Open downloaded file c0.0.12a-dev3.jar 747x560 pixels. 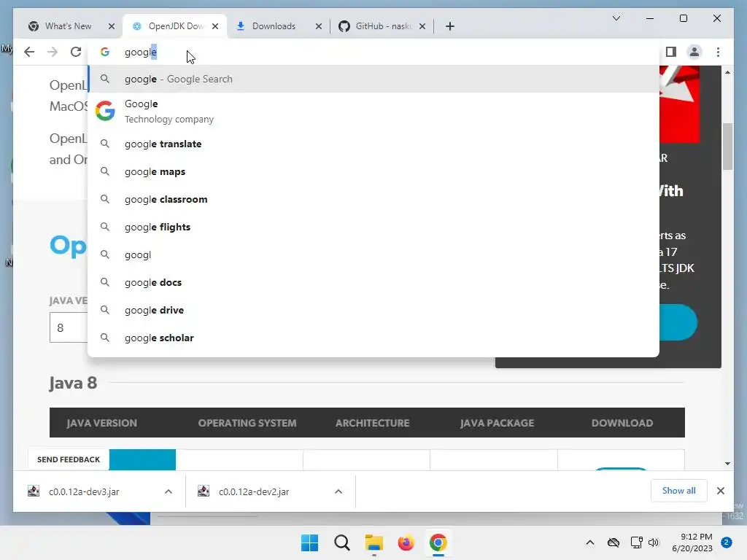point(85,491)
